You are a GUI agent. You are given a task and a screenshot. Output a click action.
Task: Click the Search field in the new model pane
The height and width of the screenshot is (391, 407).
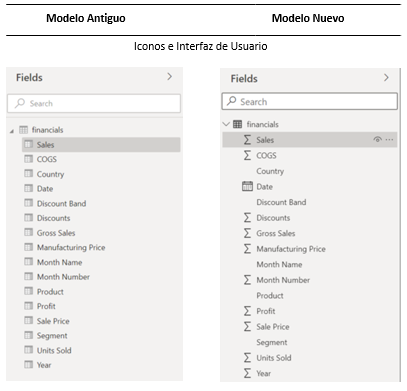[x=310, y=101]
